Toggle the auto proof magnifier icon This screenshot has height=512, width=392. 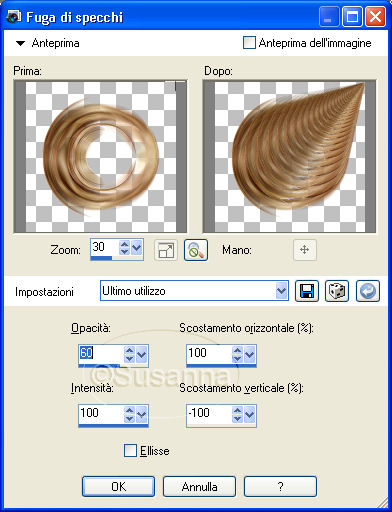click(196, 250)
